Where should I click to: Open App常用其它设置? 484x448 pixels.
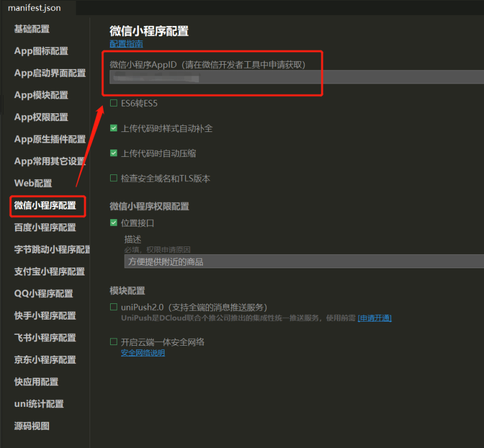point(50,161)
